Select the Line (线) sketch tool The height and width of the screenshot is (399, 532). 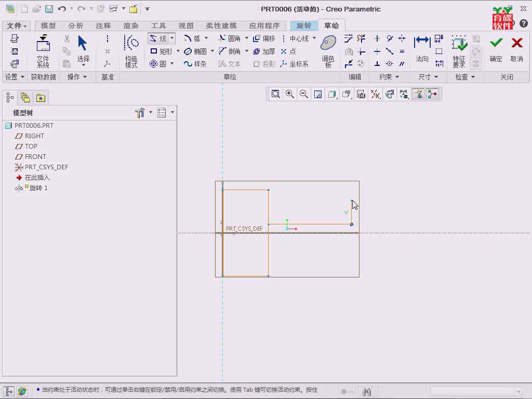pos(158,38)
